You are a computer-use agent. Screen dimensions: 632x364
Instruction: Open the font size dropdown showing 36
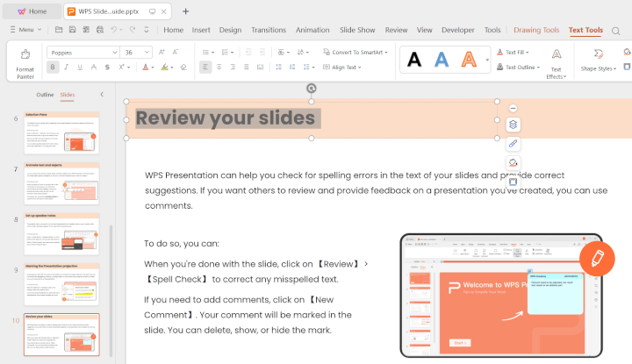[x=147, y=53]
